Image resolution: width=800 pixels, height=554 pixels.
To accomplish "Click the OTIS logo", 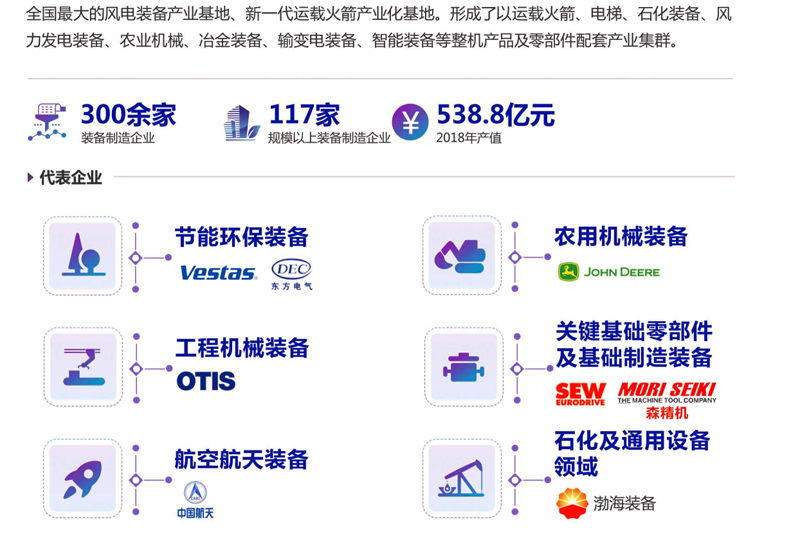I will pyautogui.click(x=206, y=381).
